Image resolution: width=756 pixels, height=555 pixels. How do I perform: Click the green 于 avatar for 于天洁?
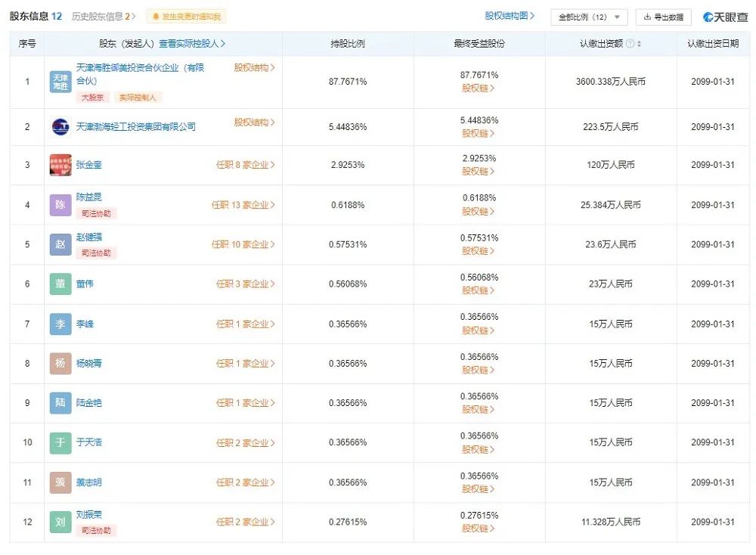coord(60,442)
